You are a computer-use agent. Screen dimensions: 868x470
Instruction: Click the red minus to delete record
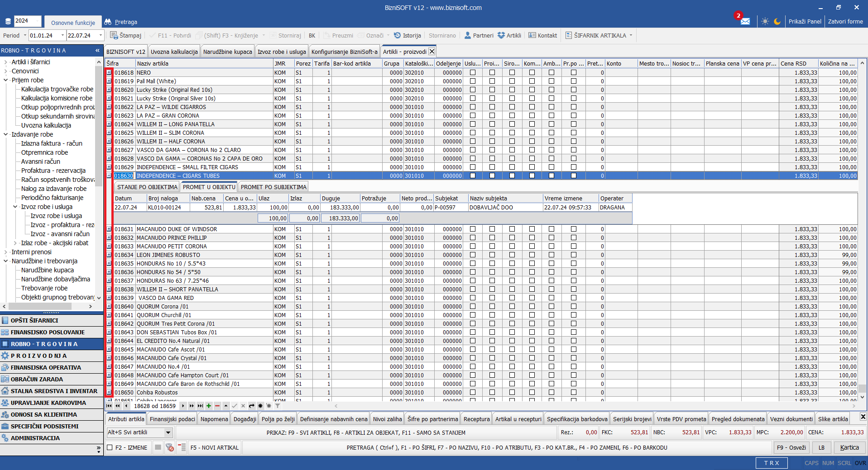[x=217, y=406]
